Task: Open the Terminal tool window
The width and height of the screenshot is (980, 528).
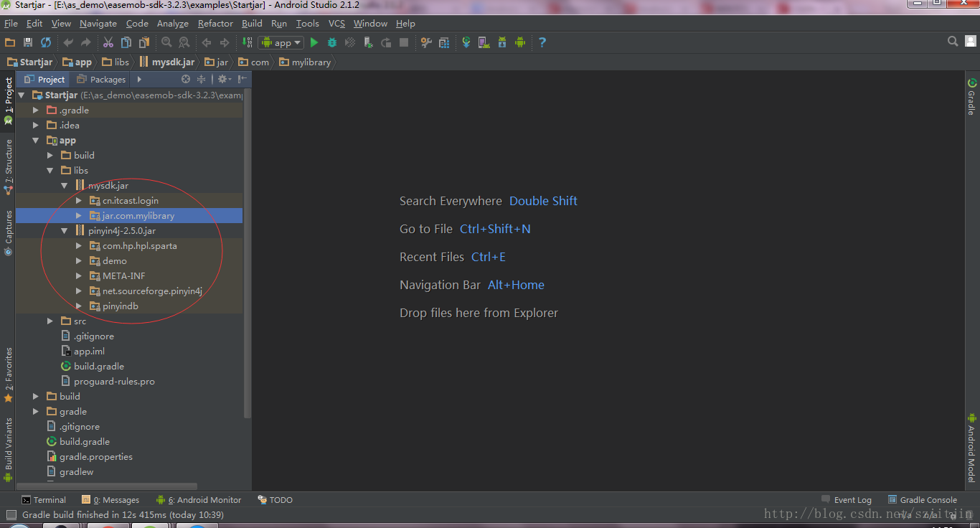Action: click(x=44, y=500)
